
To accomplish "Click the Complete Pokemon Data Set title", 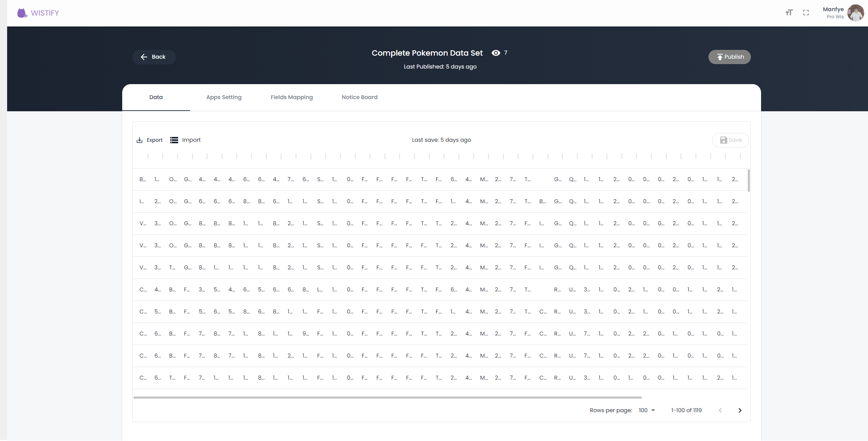I will pyautogui.click(x=427, y=53).
